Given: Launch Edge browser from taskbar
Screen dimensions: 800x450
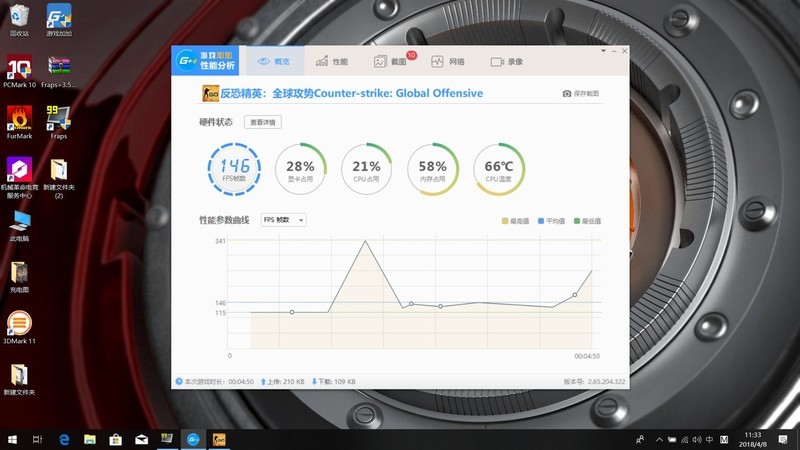Looking at the screenshot, I should tap(64, 439).
